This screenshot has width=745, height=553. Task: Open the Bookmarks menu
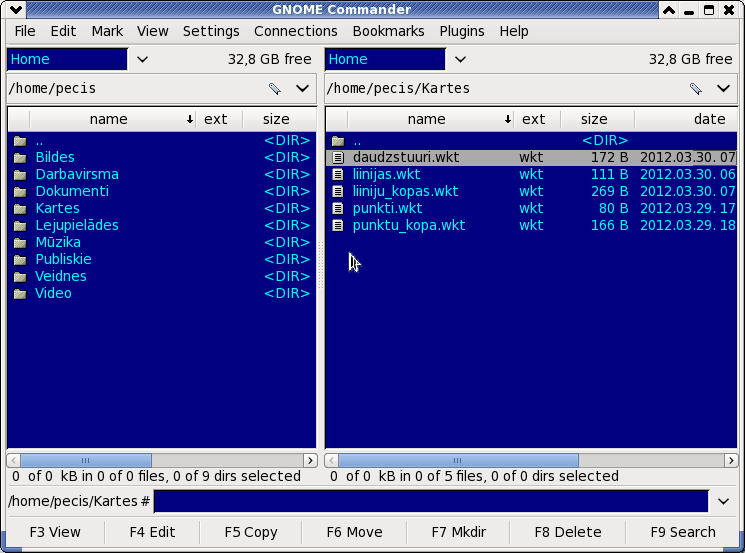[x=388, y=31]
